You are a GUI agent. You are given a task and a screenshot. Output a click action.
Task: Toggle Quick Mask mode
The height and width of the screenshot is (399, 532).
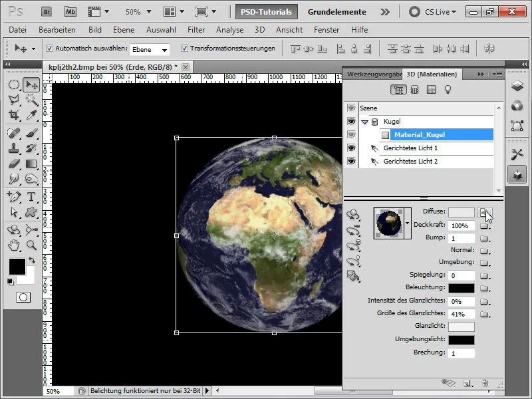click(23, 297)
